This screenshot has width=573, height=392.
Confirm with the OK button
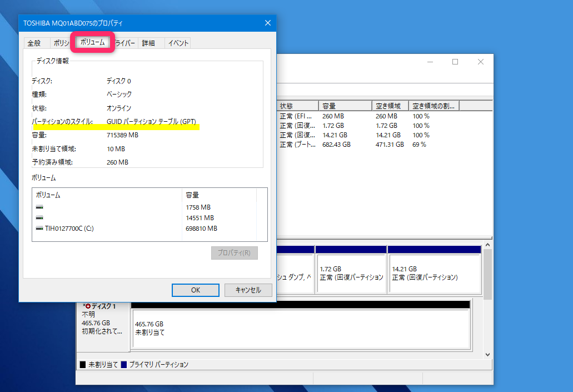click(x=196, y=290)
